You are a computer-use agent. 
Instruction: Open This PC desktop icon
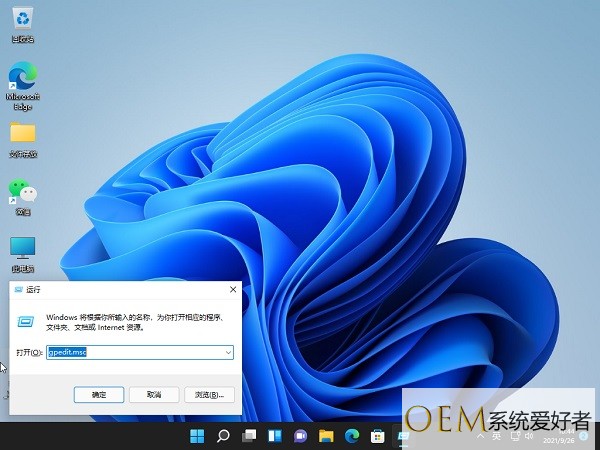[22, 249]
